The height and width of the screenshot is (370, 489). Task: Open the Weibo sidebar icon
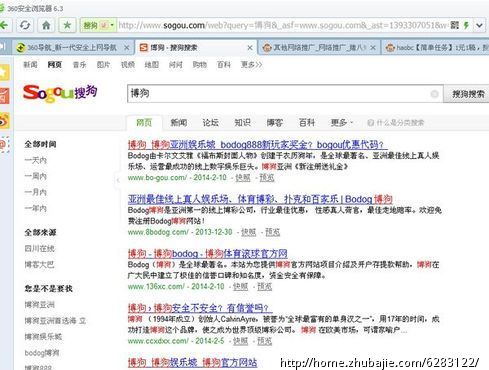[4, 121]
